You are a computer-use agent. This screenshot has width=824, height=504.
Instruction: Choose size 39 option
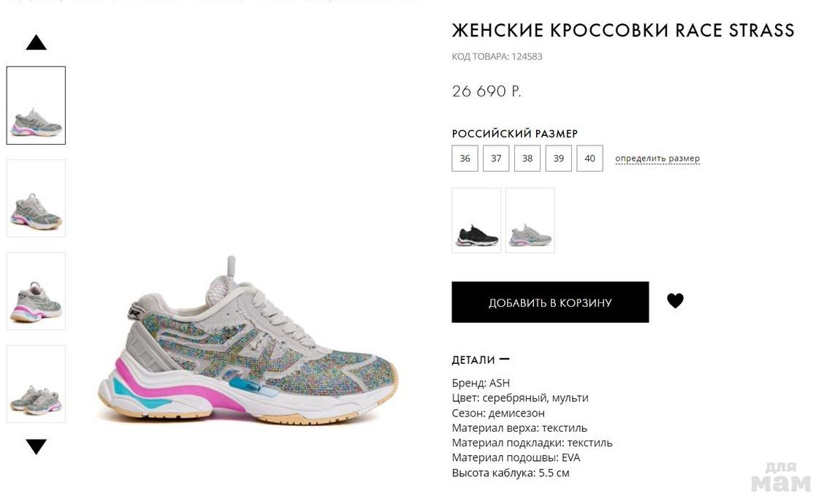point(559,159)
